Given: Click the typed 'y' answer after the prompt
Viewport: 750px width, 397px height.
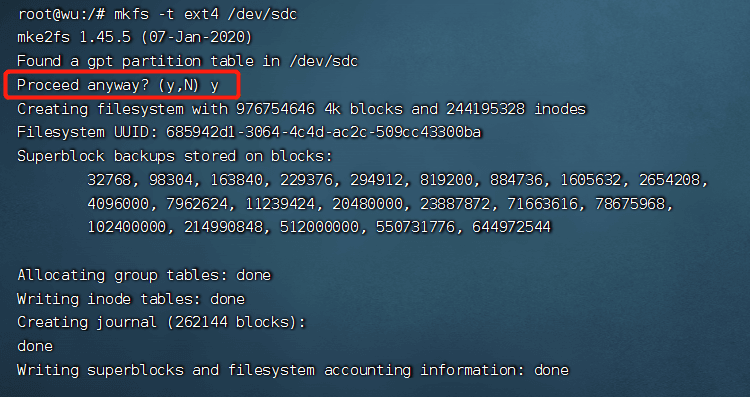Looking at the screenshot, I should pos(215,87).
